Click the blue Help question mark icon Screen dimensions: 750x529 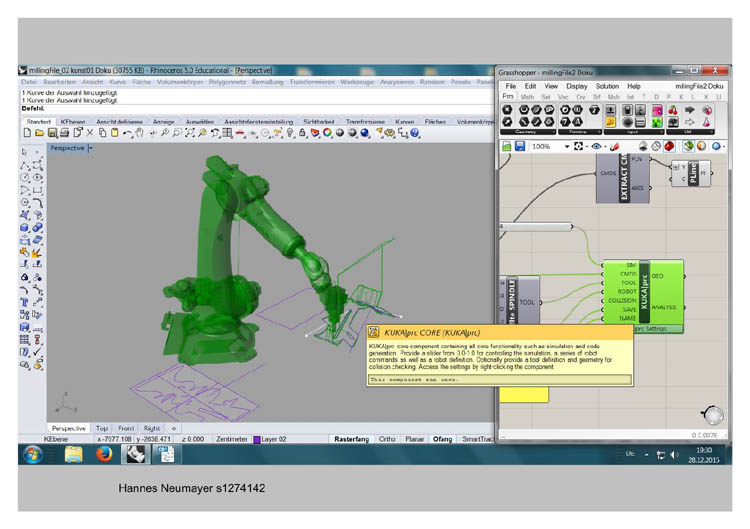pyautogui.click(x=415, y=133)
